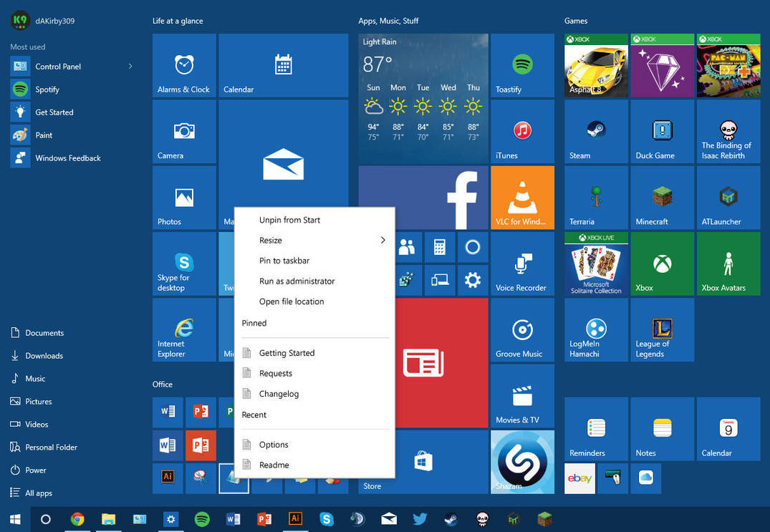Open the Pac-Man game tile
The height and width of the screenshot is (532, 770).
click(728, 65)
